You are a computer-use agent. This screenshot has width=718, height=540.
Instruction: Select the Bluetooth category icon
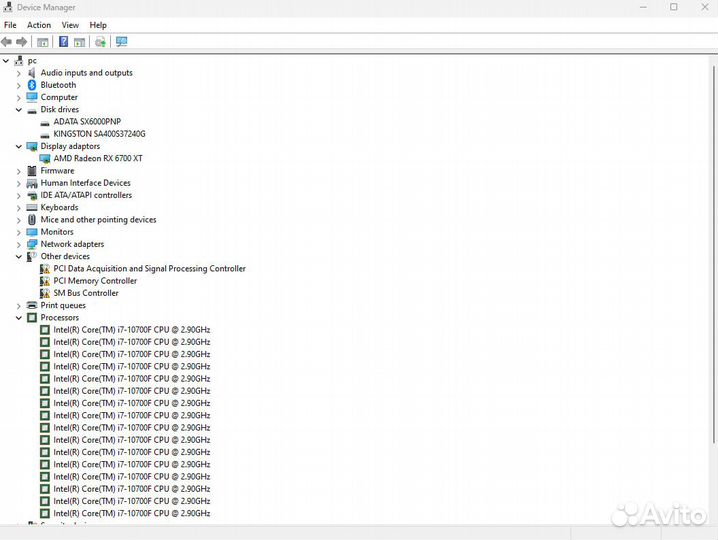[32, 85]
